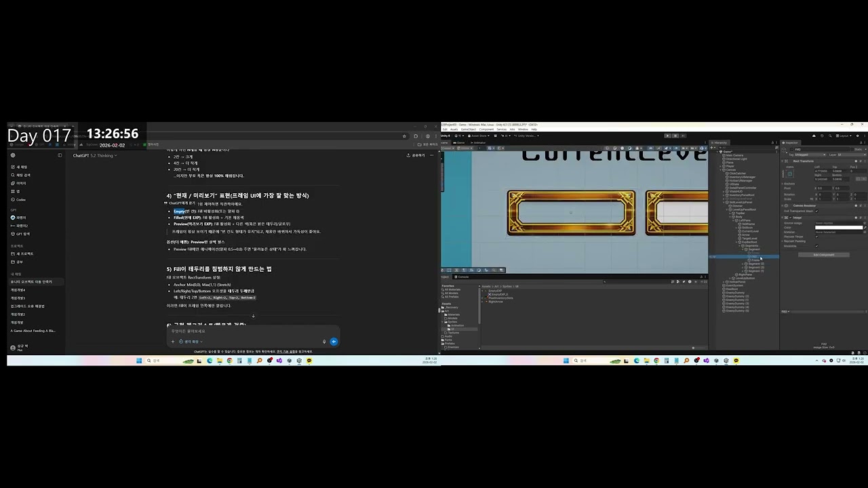Select Directional Light in the Hierarchy

pos(736,159)
